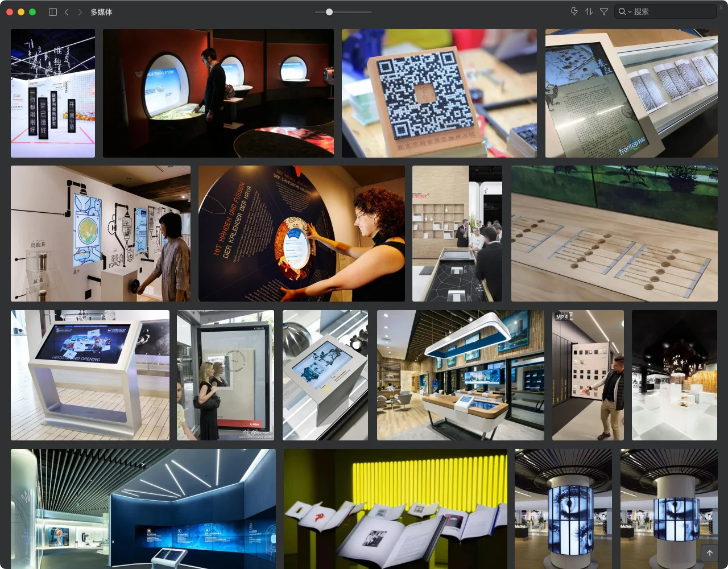Open the showroom with hanging light photo
This screenshot has width=728, height=569.
(461, 376)
